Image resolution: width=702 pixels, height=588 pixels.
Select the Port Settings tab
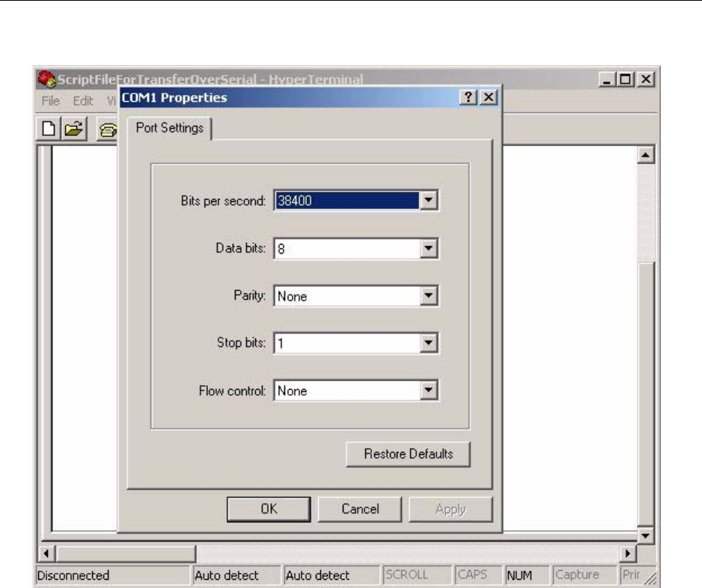[170, 129]
